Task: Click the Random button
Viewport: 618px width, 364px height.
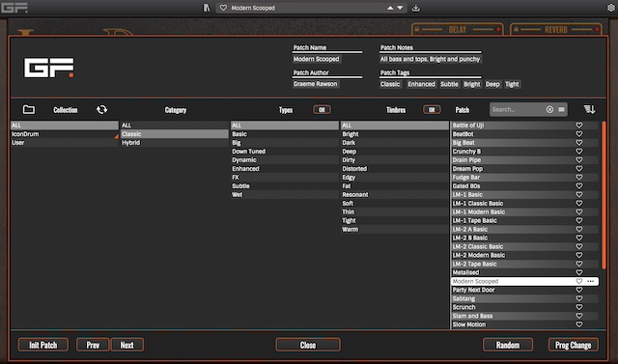Action: (508, 345)
